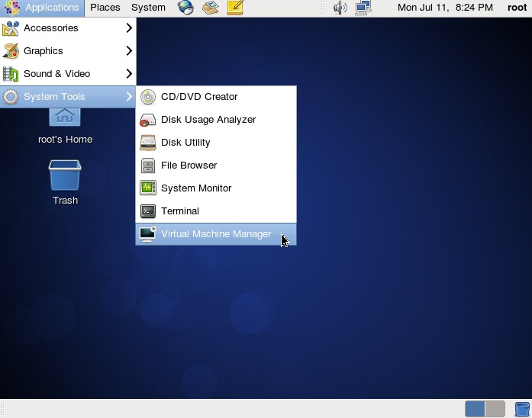
Task: Click the Trash label on desktop
Action: click(x=65, y=201)
